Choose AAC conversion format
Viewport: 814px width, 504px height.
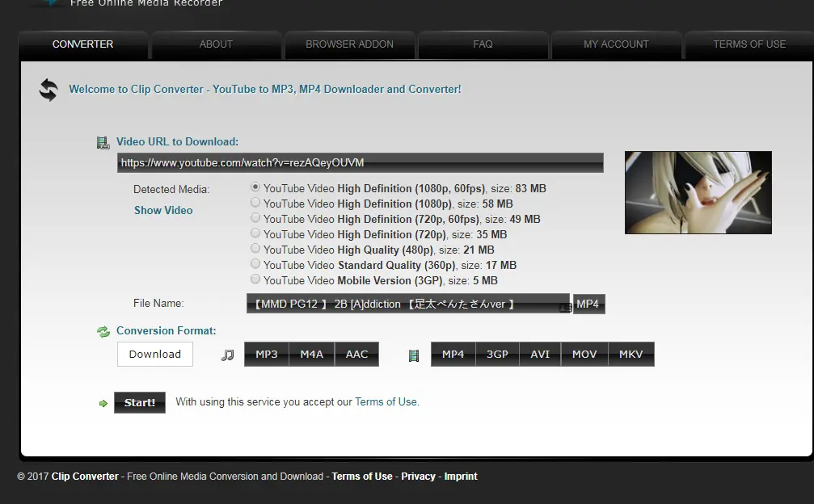click(x=356, y=354)
